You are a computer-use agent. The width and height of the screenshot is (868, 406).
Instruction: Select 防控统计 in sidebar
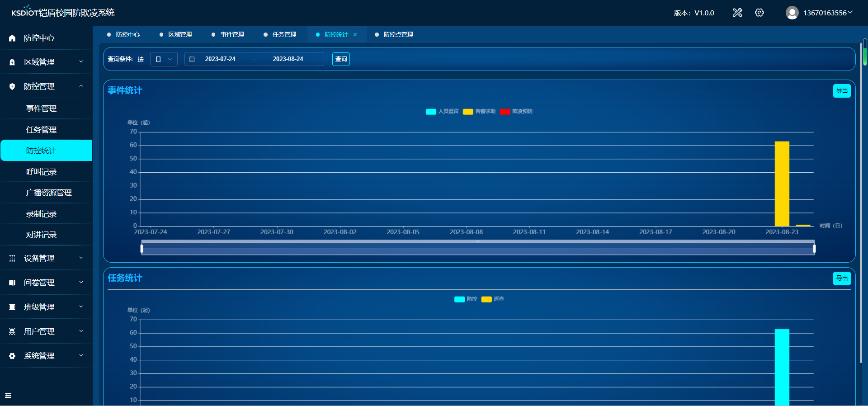(x=46, y=151)
